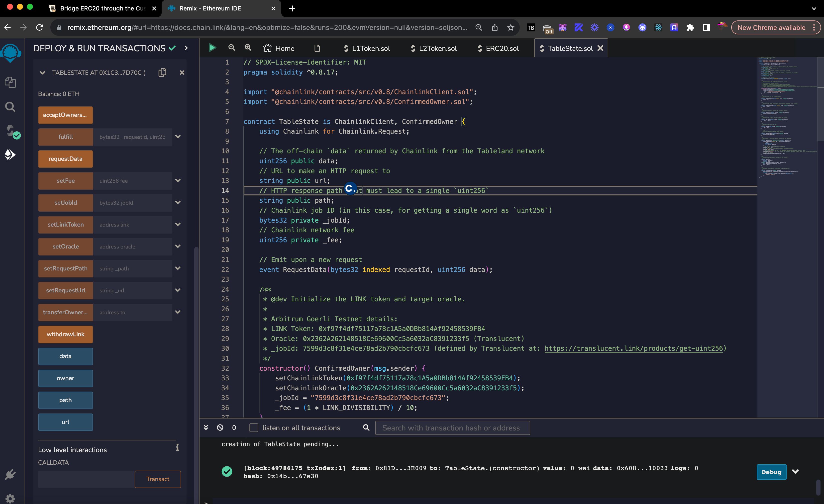
Task: Click the withdrawLink button
Action: (65, 334)
